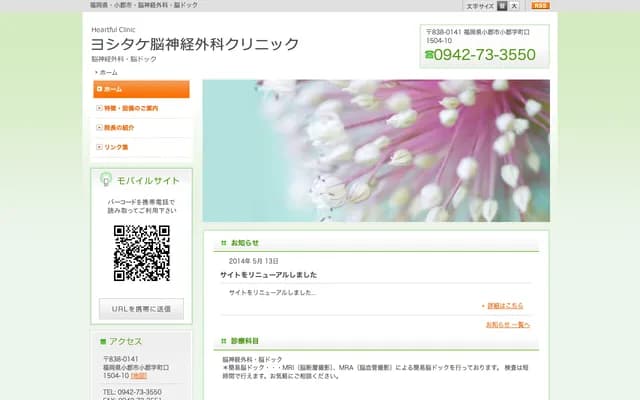640x400 pixels.
Task: Click the URLを携帯に送信 button
Action: click(x=141, y=308)
